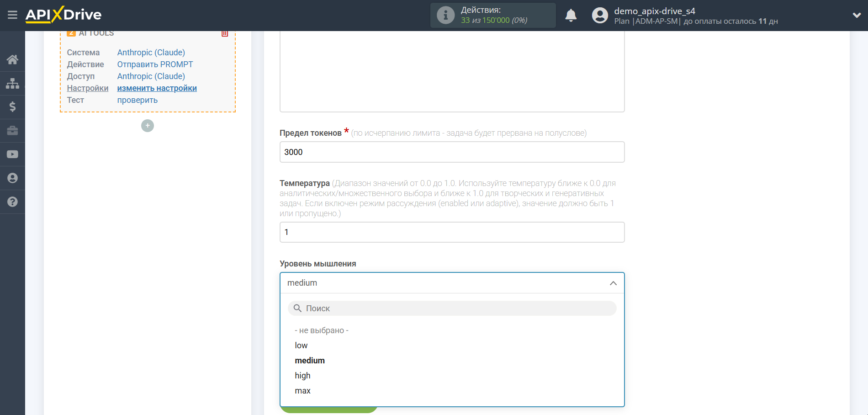
Task: Open profile icon in left sidebar
Action: tap(12, 178)
